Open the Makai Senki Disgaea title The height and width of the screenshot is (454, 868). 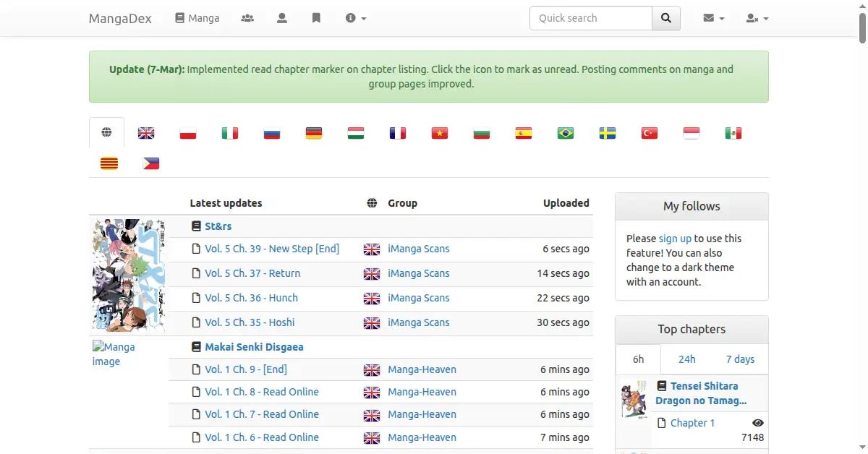click(x=254, y=347)
